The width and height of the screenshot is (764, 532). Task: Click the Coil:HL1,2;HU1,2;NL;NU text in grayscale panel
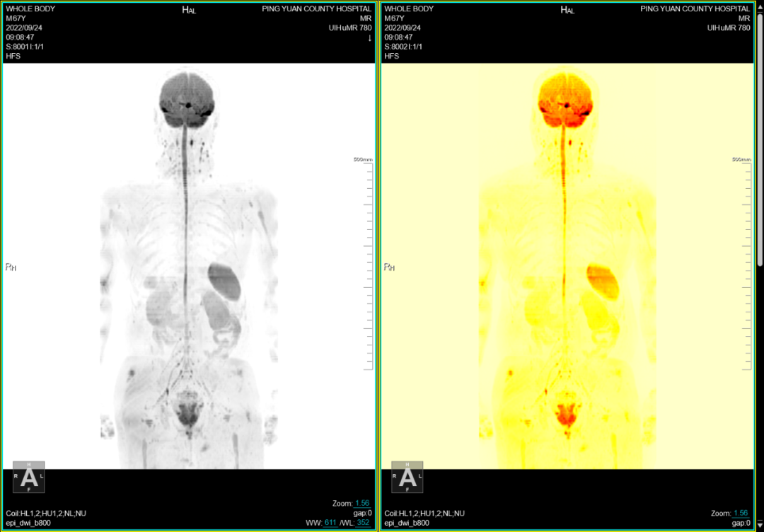[x=46, y=513]
